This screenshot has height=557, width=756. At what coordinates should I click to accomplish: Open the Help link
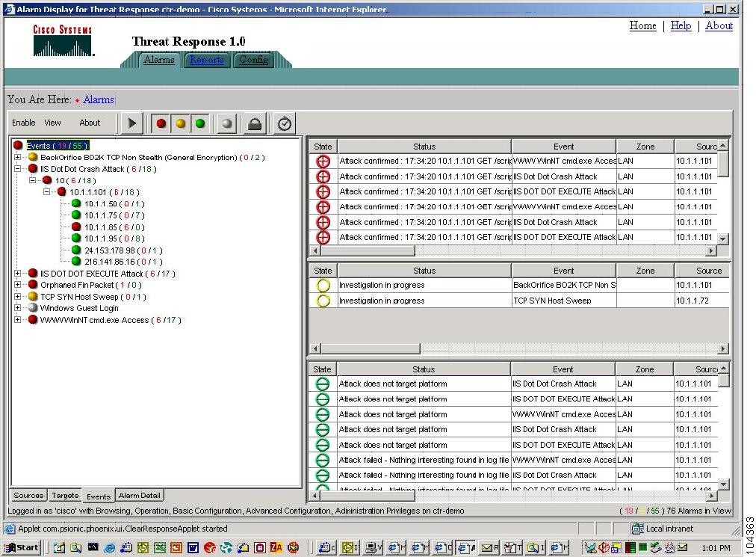tap(681, 25)
